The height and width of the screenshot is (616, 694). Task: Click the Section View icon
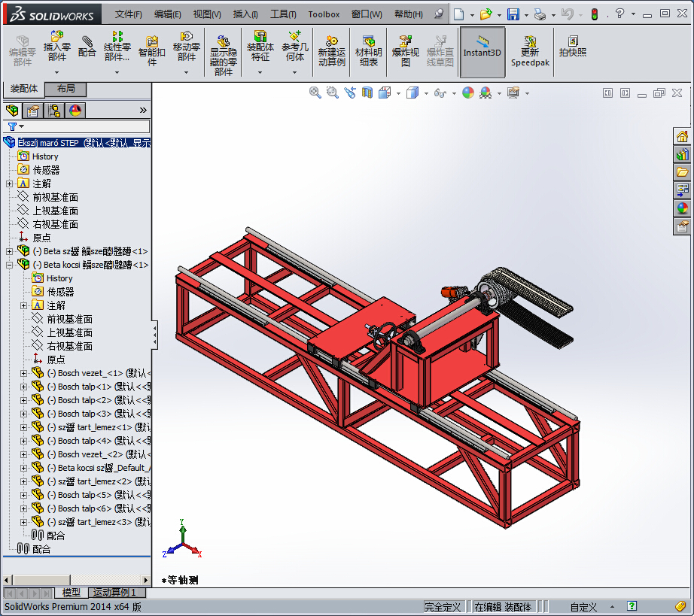coord(367,93)
